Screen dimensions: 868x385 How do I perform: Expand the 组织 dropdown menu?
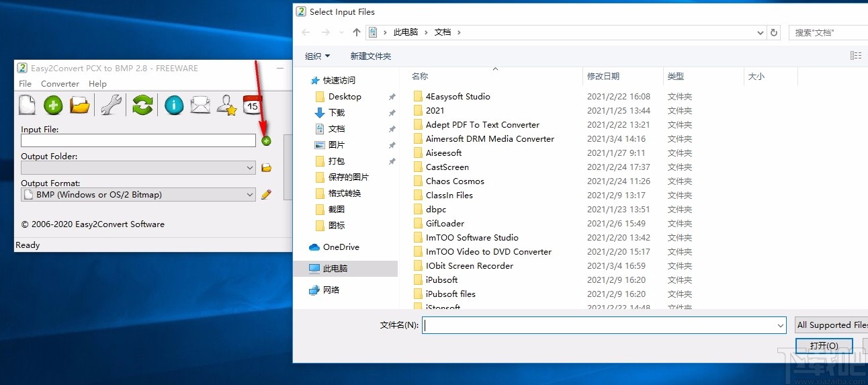point(317,56)
